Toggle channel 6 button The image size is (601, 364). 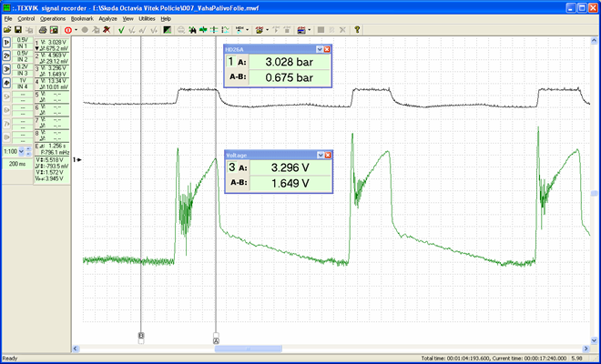click(6, 110)
